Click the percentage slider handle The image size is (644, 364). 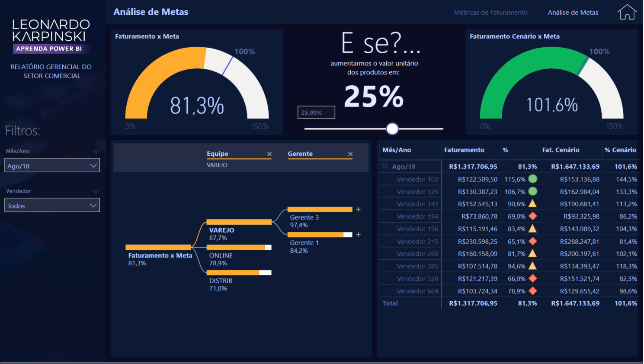click(392, 129)
